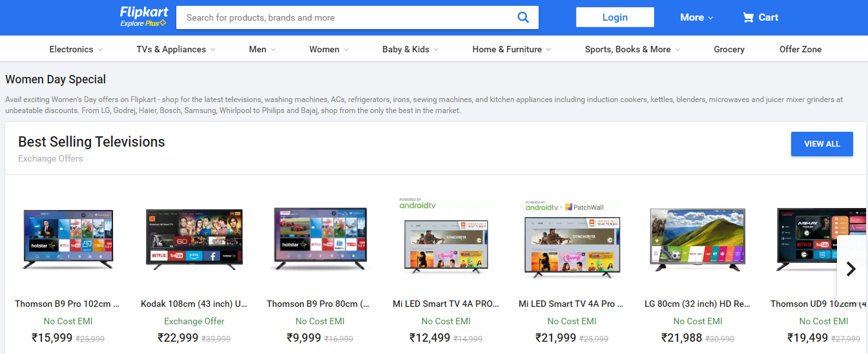This screenshot has width=868, height=354.
Task: Click the Women Day Special heading
Action: pyautogui.click(x=56, y=79)
